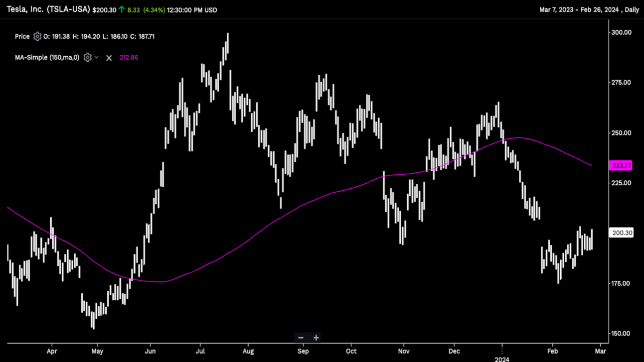644x362 pixels.
Task: Click the magenta 233.77 axis price tag
Action: (x=622, y=165)
